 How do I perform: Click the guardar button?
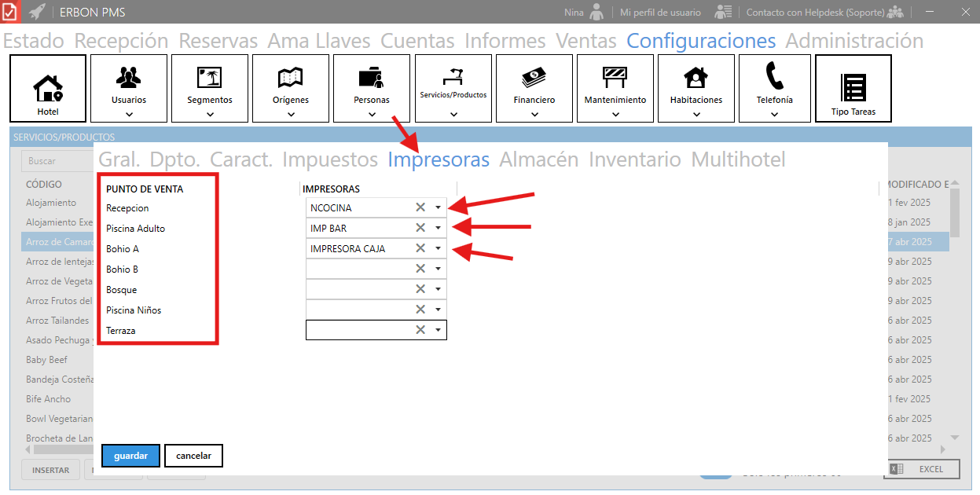coord(130,456)
